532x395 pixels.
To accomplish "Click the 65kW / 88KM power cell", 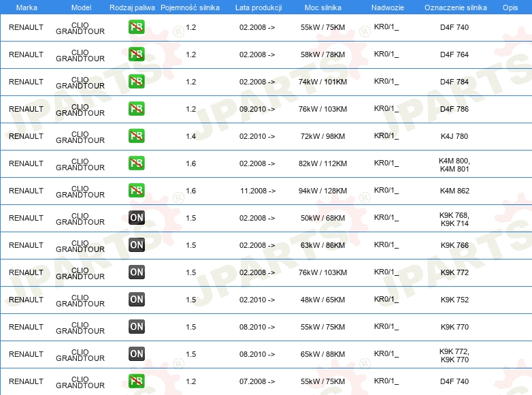I will click(x=322, y=354).
